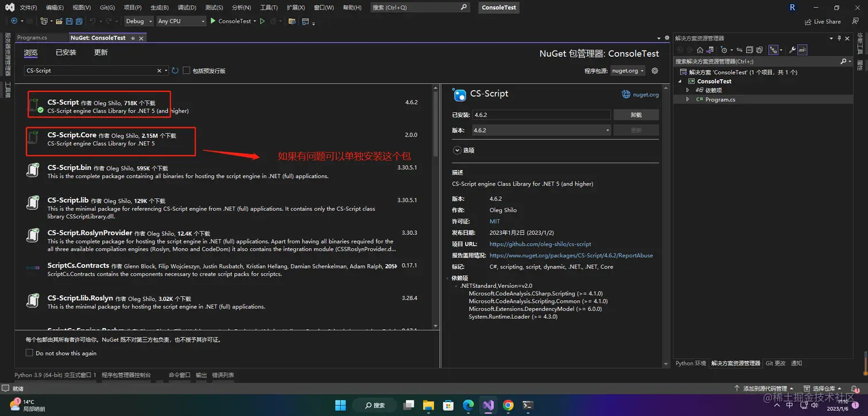Start without debugging using outline play icon
Viewport: 868px width, 416px height.
click(262, 21)
